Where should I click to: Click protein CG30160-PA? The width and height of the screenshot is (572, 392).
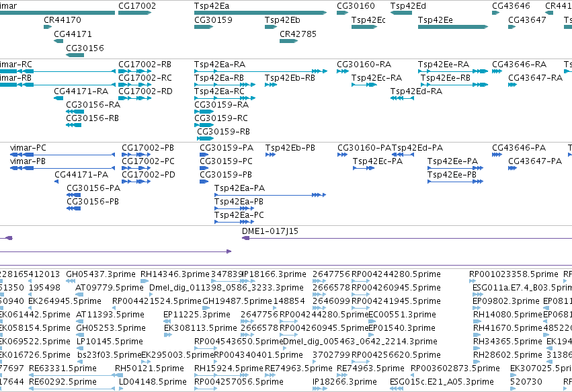pyautogui.click(x=364, y=148)
